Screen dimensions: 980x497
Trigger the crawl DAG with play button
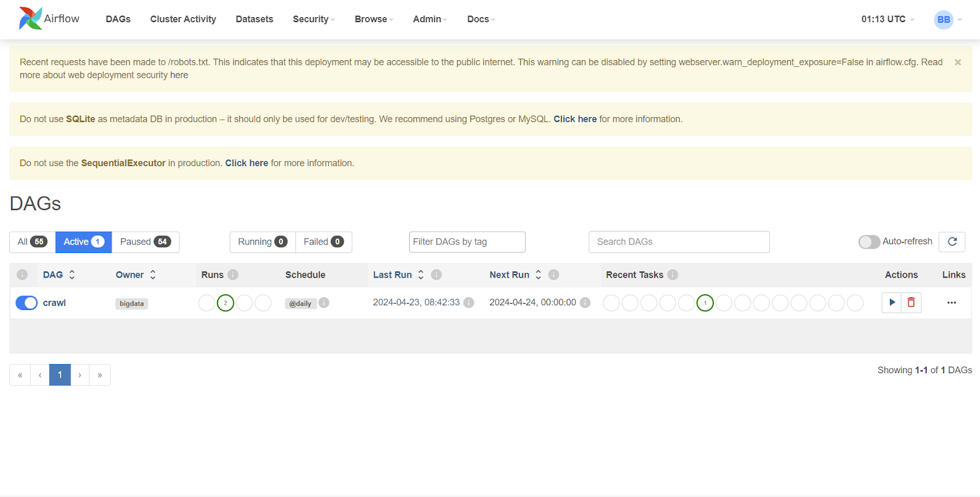click(892, 302)
